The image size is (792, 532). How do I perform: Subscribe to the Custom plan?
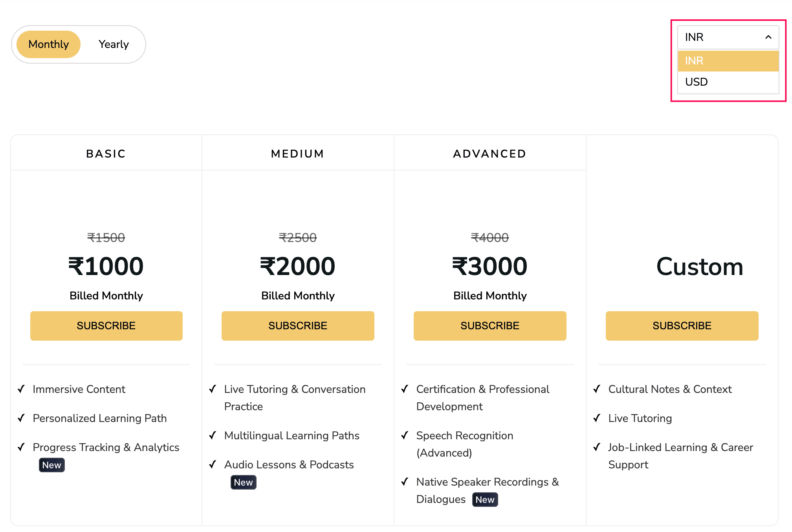[x=682, y=326]
